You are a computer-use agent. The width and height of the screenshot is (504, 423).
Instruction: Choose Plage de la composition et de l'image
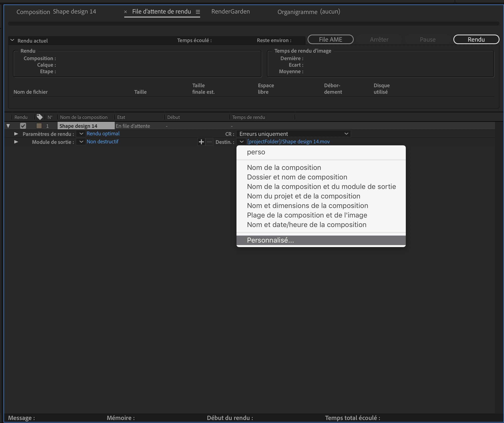tap(321, 215)
